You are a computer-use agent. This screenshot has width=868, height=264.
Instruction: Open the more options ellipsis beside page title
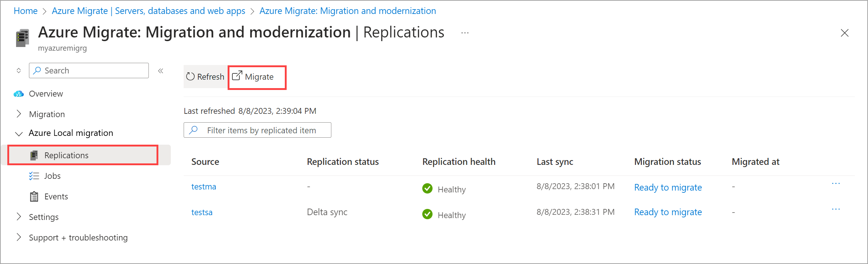tap(465, 33)
